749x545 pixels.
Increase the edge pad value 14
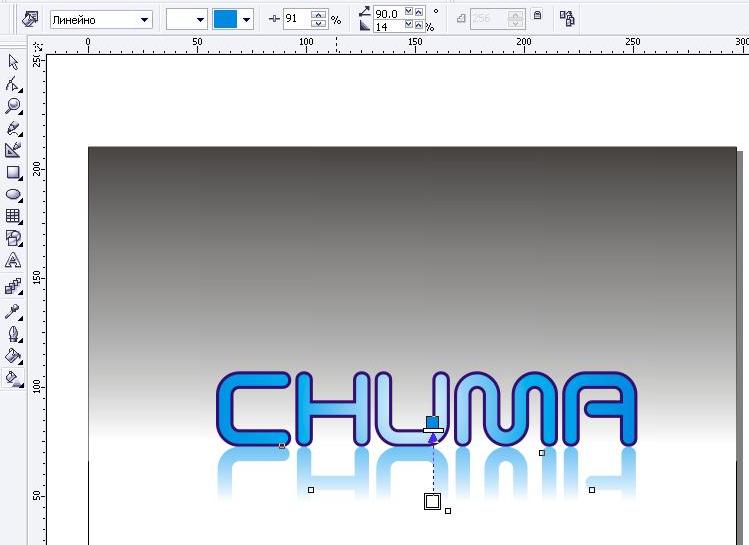click(419, 25)
